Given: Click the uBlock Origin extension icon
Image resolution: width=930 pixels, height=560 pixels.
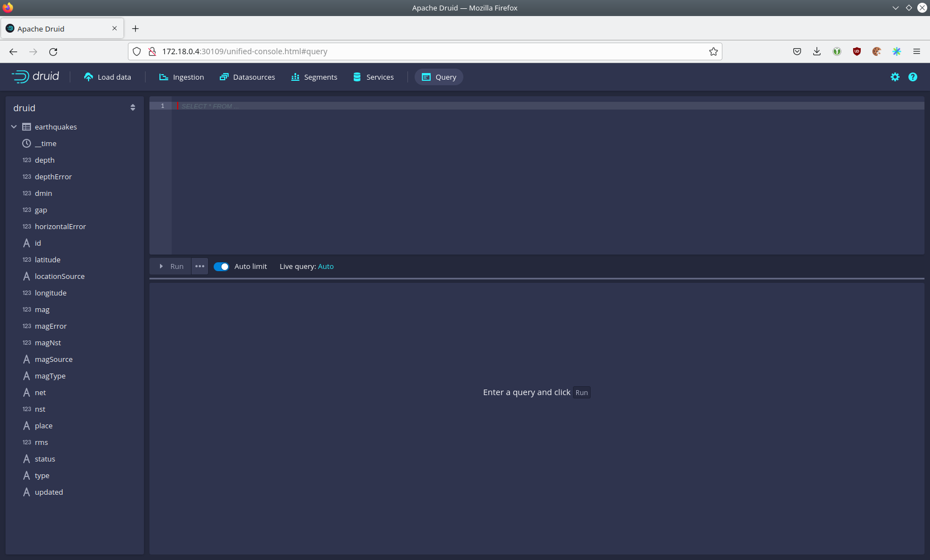Looking at the screenshot, I should pyautogui.click(x=856, y=51).
